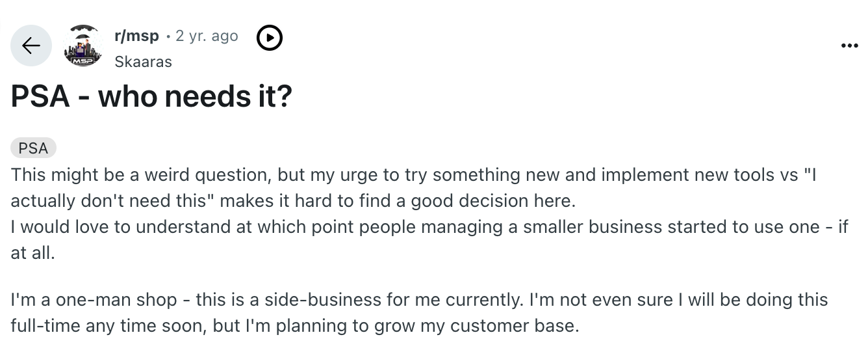868x350 pixels.
Task: Open the r/msp community avatar
Action: tap(82, 46)
